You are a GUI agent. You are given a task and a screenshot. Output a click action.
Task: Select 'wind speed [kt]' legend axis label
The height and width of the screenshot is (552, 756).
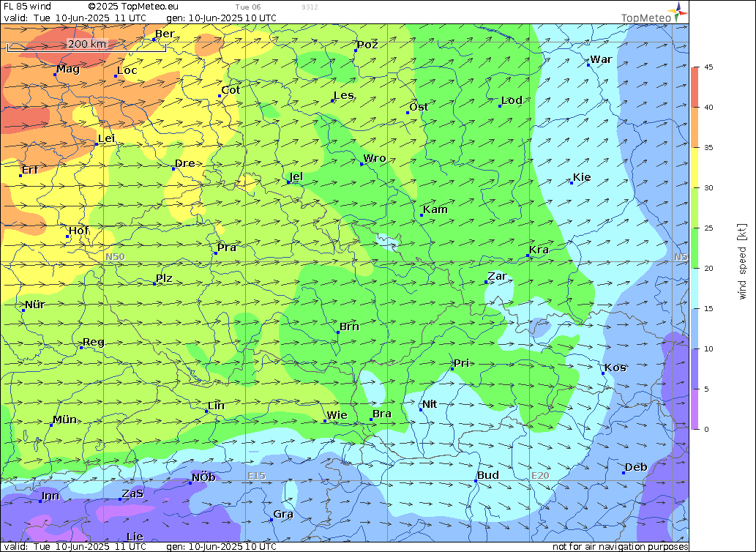tap(742, 261)
